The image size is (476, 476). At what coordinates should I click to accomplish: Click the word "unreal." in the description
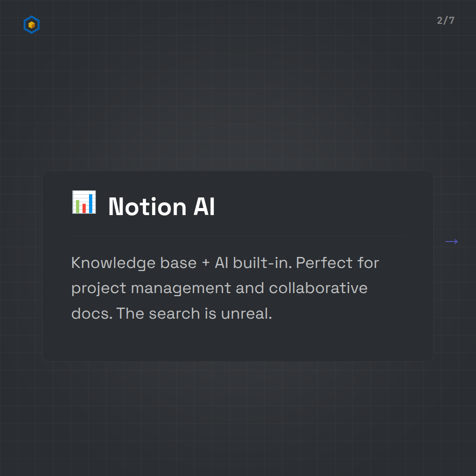point(246,313)
